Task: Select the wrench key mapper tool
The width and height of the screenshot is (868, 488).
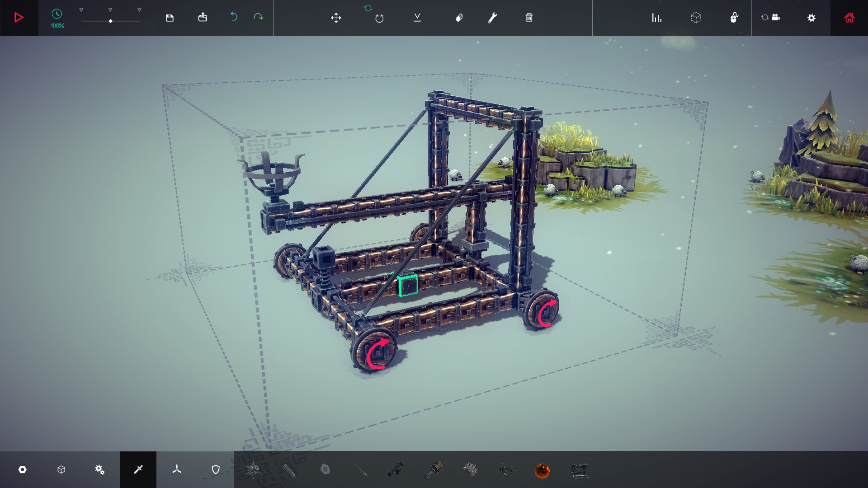Action: (492, 18)
